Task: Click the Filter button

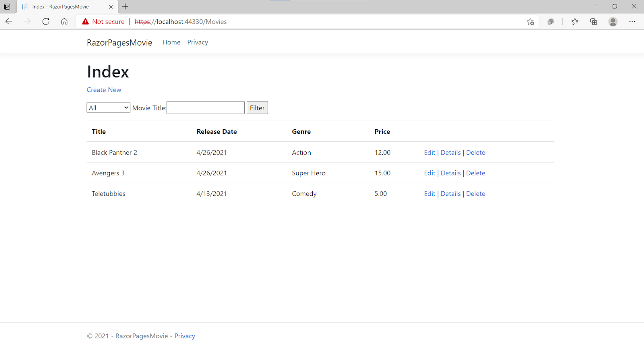Action: point(257,108)
